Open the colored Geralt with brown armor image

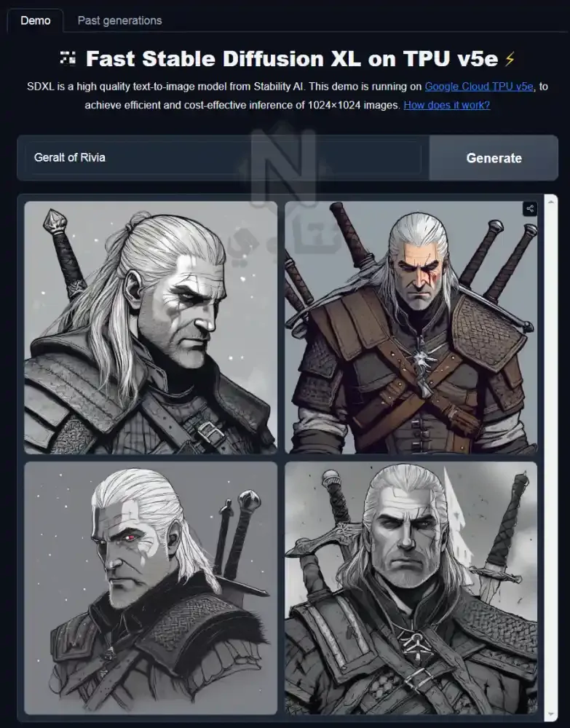411,328
